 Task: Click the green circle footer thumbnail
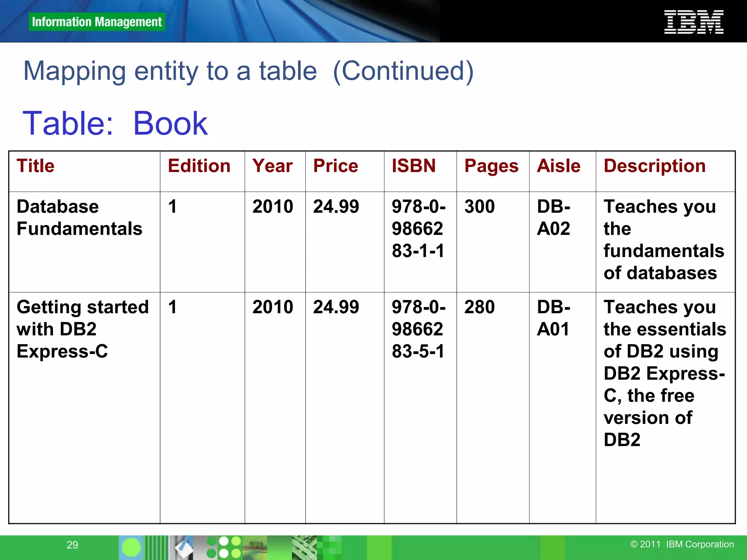(x=131, y=547)
